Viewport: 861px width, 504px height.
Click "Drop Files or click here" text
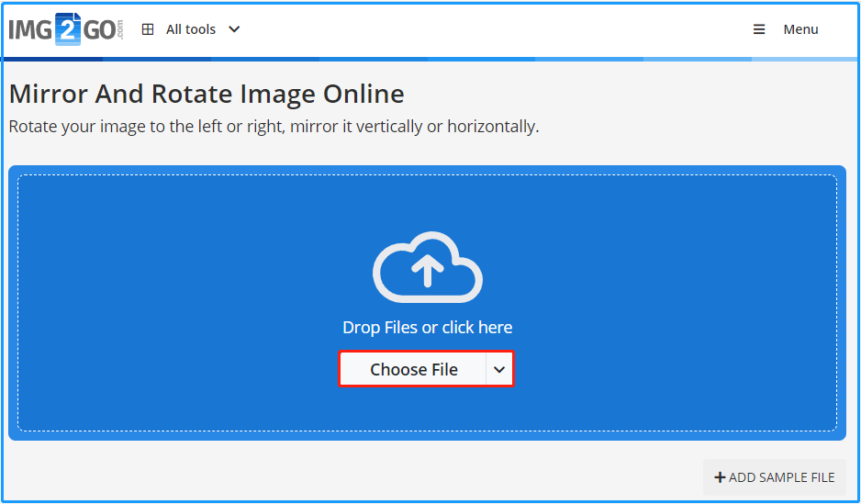(x=427, y=327)
